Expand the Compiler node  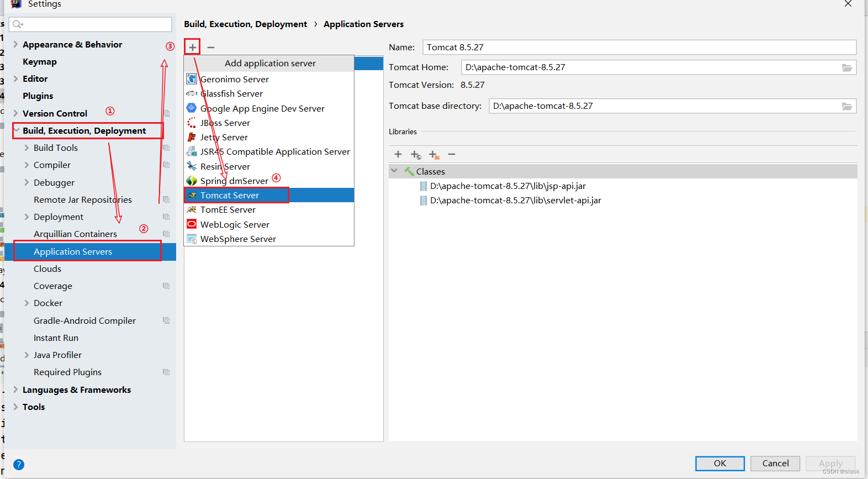(x=27, y=165)
